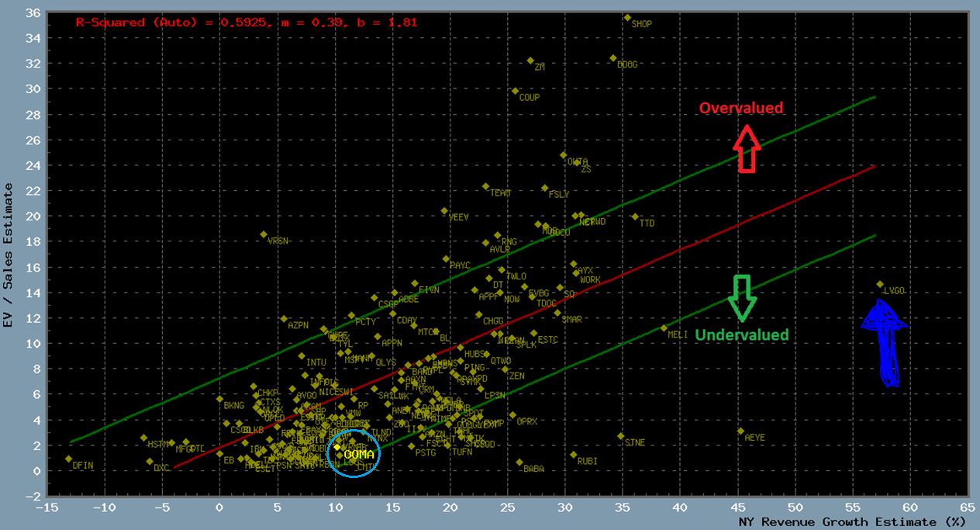The image size is (980, 530).
Task: Click the OPRX ticker label
Action: (x=527, y=421)
